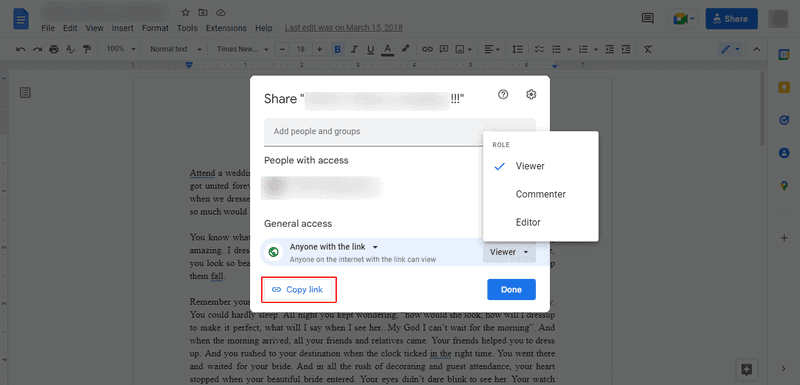Open the View menu

(x=94, y=28)
